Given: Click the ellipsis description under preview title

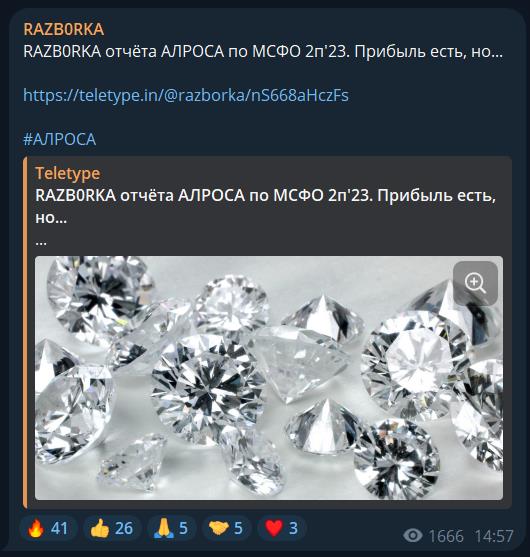Looking at the screenshot, I should [41, 243].
